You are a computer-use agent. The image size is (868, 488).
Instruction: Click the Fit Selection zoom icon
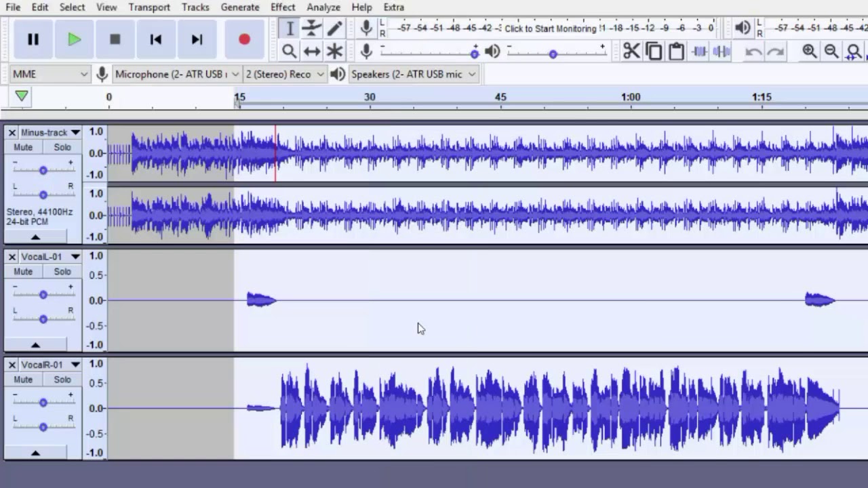(x=854, y=52)
